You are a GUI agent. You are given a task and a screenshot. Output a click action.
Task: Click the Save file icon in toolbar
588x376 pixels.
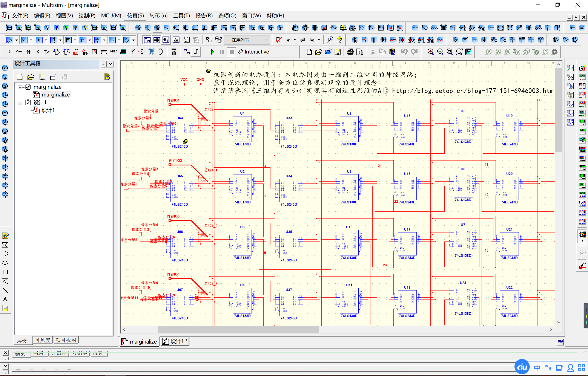pos(338,52)
